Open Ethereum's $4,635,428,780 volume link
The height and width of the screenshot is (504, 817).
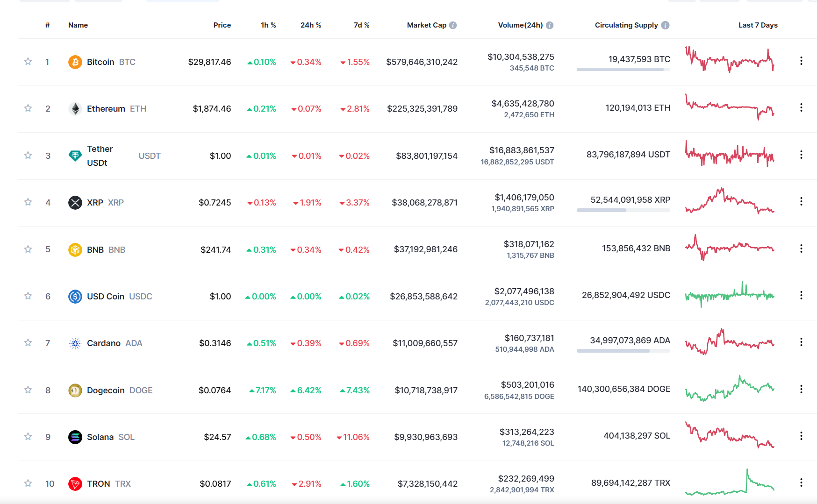(x=523, y=103)
